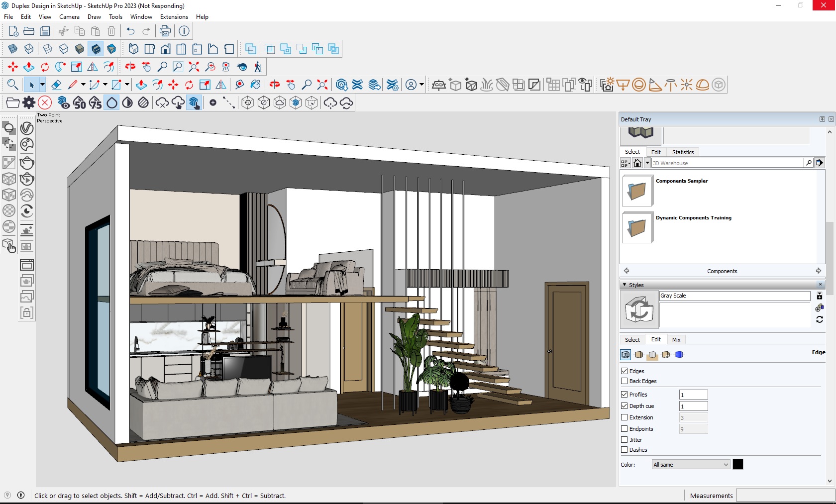
Task: Enable the Extension checkbox
Action: [625, 417]
